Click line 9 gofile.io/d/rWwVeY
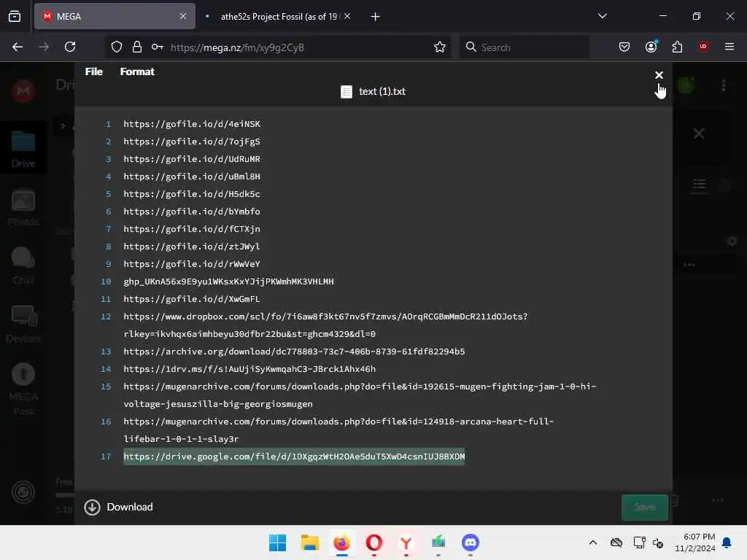 click(192, 264)
